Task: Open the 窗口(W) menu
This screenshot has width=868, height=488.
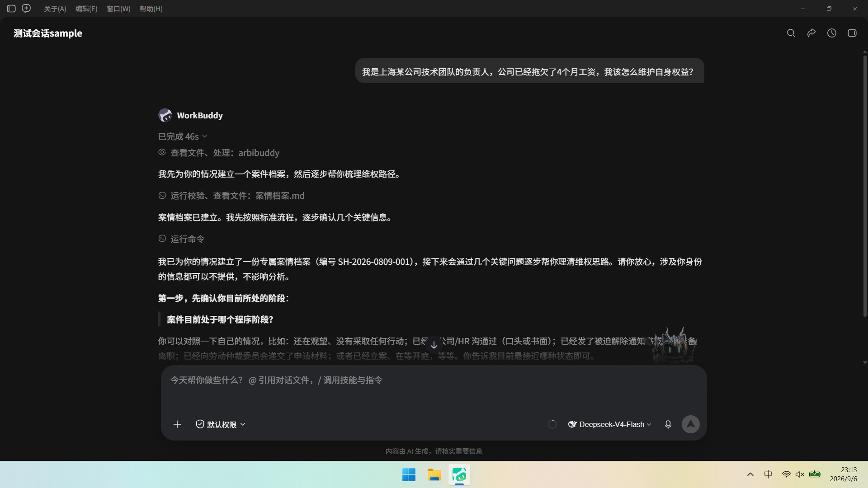Action: [118, 9]
